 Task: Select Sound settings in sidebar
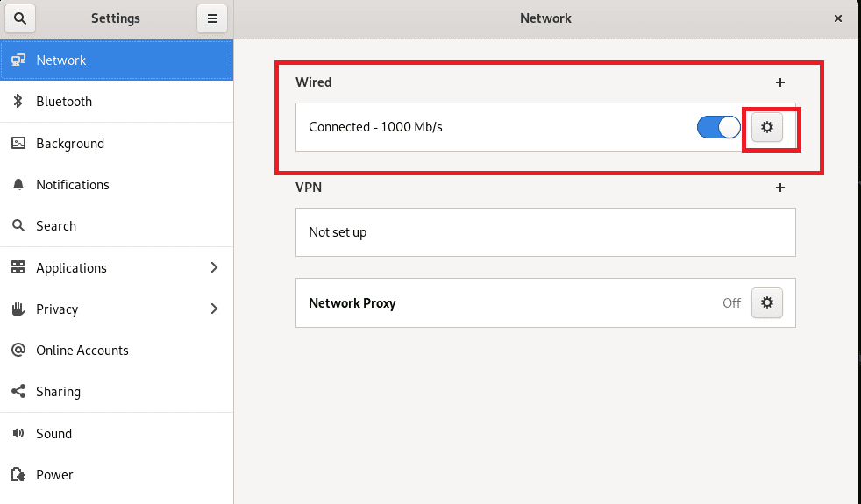(x=53, y=434)
